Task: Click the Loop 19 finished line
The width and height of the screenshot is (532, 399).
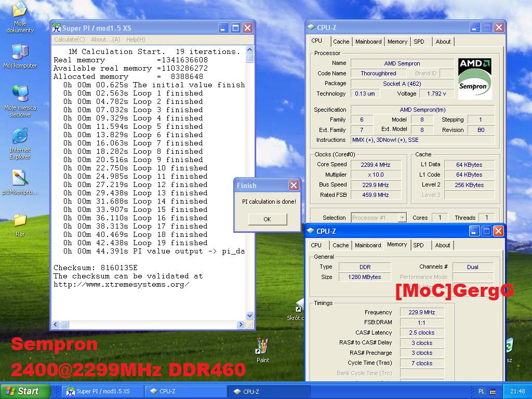Action: pyautogui.click(x=136, y=243)
